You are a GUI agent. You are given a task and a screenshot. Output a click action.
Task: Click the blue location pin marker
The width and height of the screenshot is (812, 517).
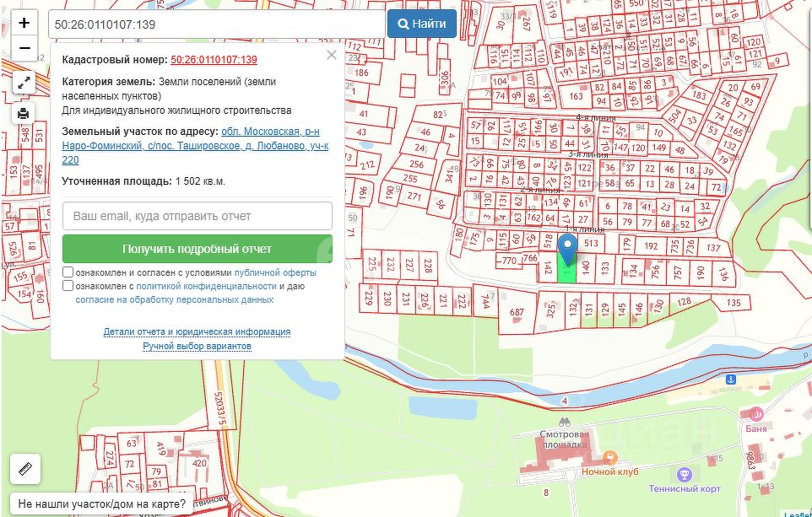point(568,249)
